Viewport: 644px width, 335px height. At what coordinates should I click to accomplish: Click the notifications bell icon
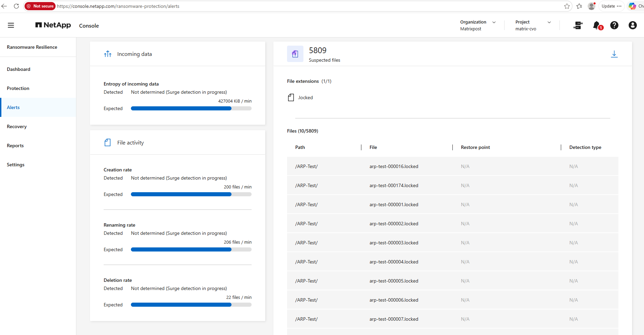click(597, 25)
